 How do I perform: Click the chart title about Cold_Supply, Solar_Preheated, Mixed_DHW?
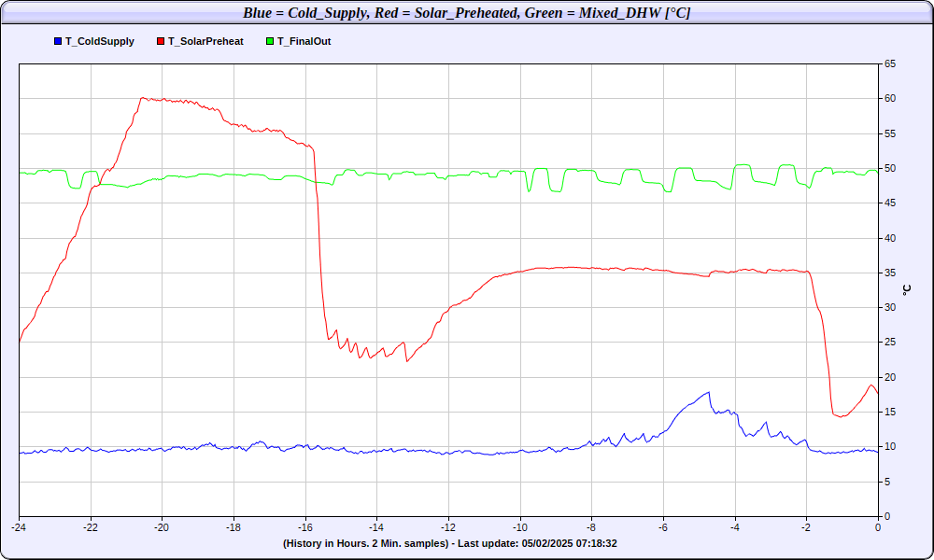click(x=466, y=12)
